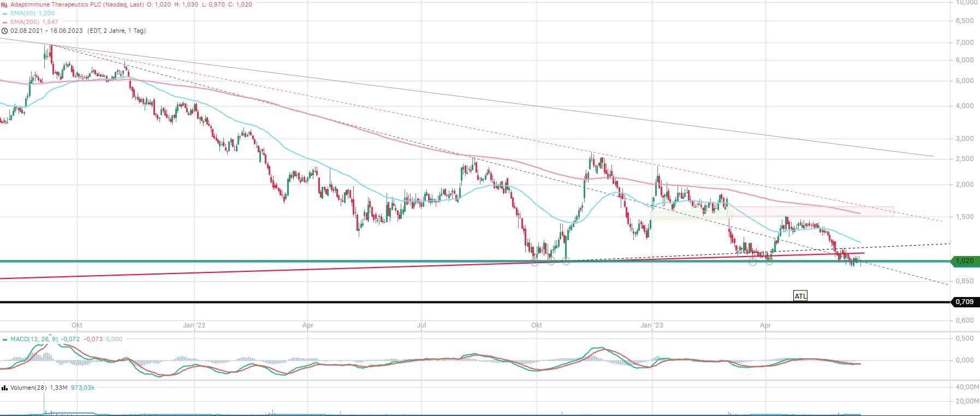Viewport: 980px width, 416px height.
Task: Click the 8,500 price axis label
Action: (964, 21)
